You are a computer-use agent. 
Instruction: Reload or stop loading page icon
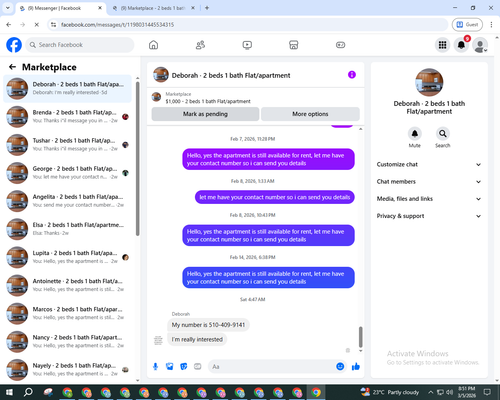tap(37, 25)
